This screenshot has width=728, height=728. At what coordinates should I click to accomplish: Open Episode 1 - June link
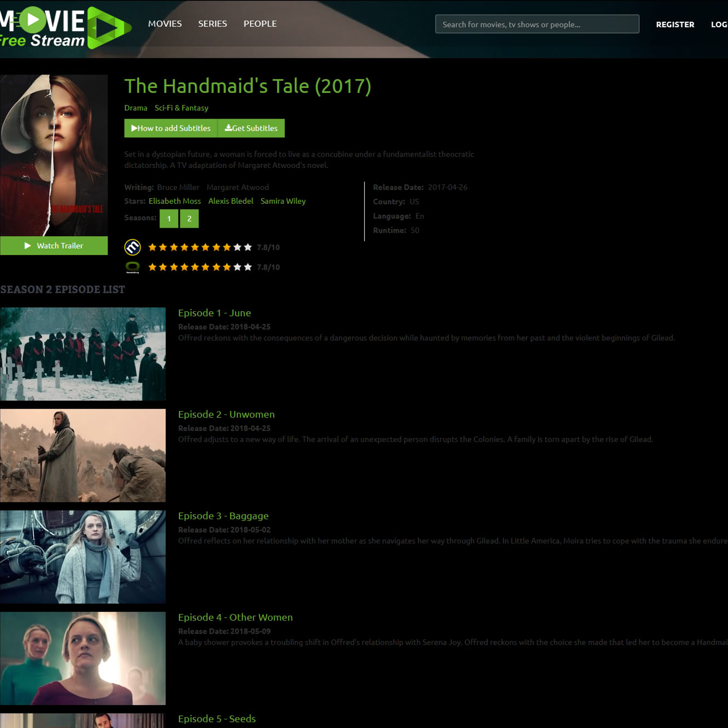pos(214,313)
